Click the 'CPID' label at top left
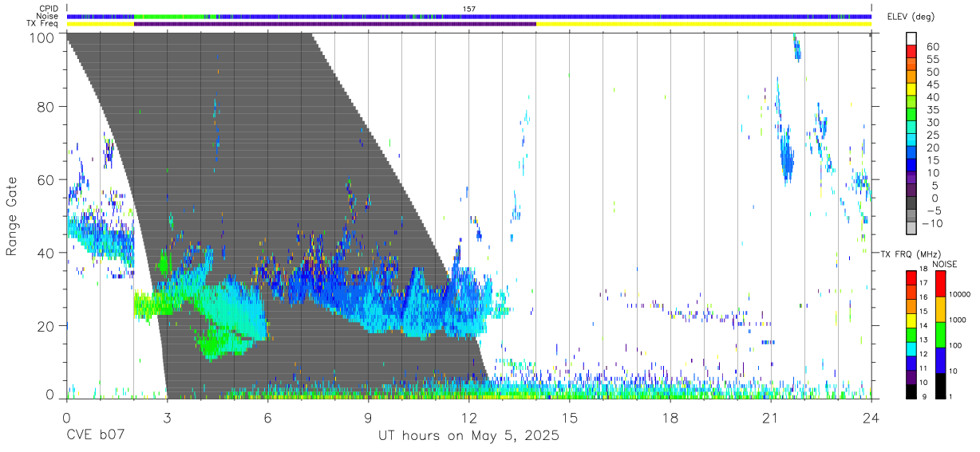980x452 pixels. tap(49, 9)
